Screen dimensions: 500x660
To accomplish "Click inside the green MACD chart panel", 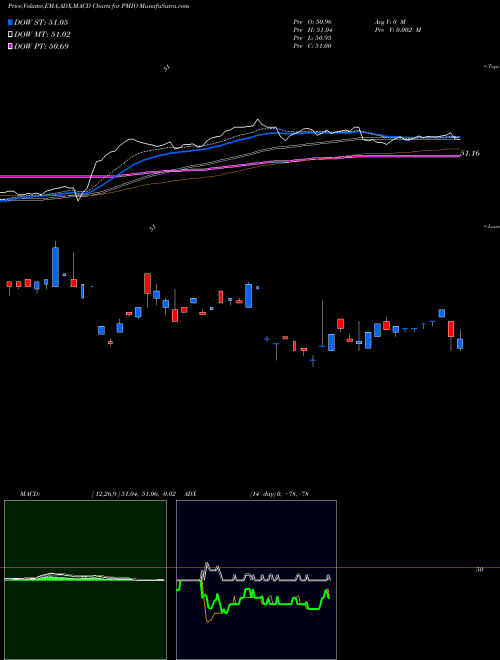I will (x=85, y=580).
